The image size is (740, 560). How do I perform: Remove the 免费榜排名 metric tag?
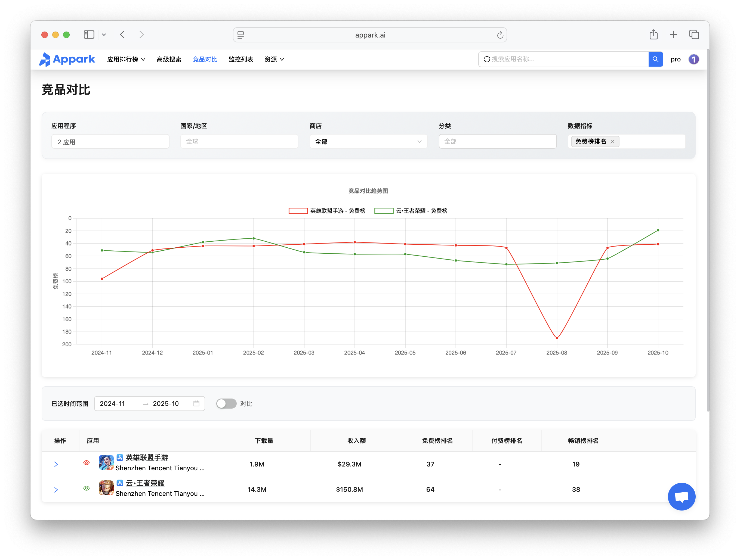[612, 142]
